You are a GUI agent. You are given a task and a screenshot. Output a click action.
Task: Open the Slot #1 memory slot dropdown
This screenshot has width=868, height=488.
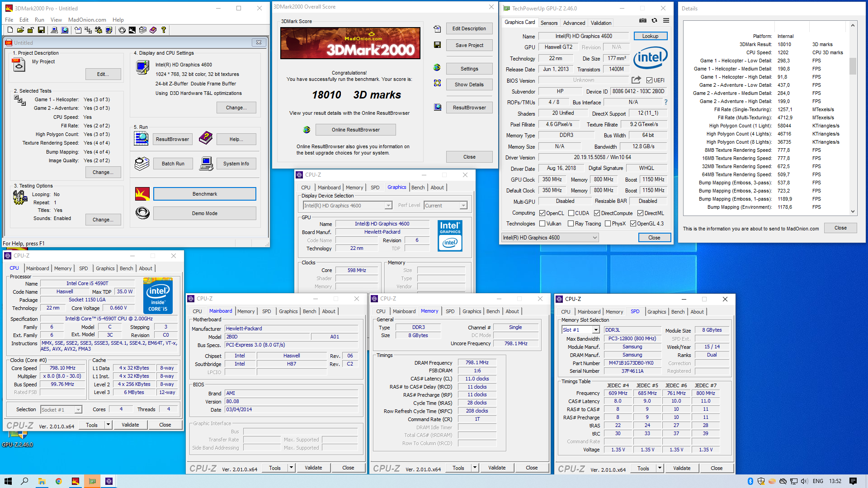coord(580,330)
